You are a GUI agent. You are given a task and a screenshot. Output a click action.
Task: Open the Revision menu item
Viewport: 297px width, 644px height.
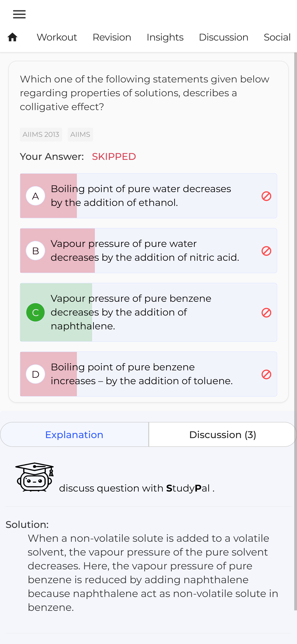pos(112,37)
